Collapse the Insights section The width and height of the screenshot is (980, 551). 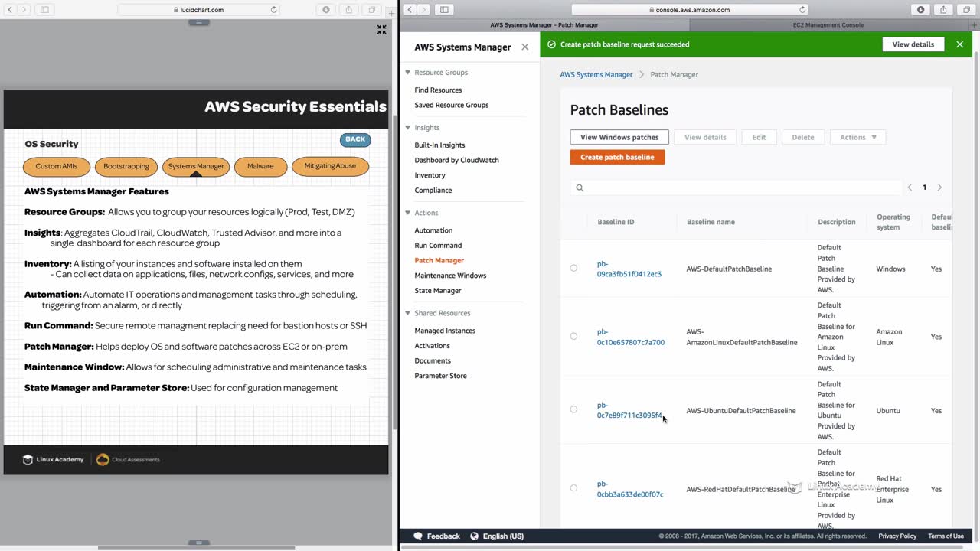pyautogui.click(x=408, y=128)
